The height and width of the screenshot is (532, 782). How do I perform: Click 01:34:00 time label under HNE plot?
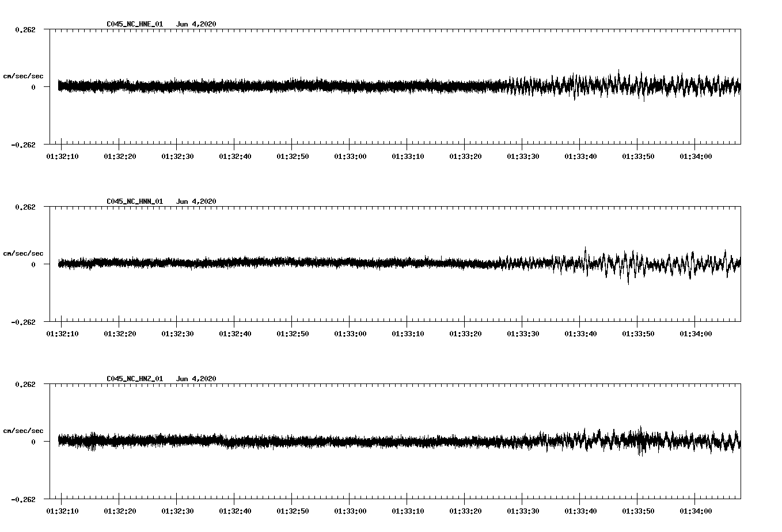696,157
